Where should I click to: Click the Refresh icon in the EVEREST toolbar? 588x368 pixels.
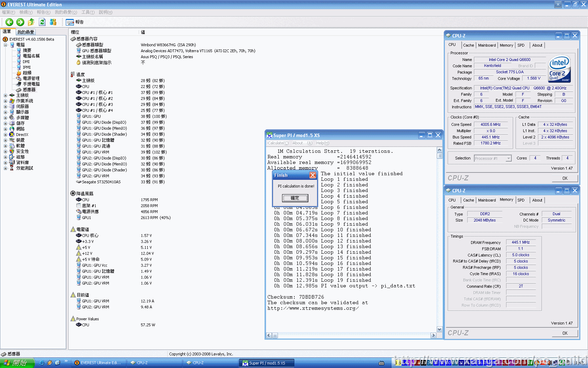click(42, 22)
